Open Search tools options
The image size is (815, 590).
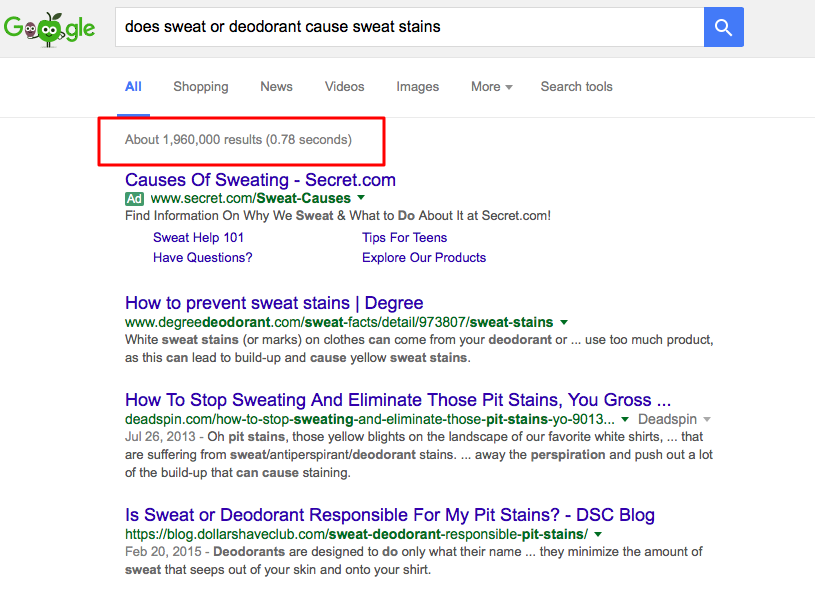coord(576,87)
